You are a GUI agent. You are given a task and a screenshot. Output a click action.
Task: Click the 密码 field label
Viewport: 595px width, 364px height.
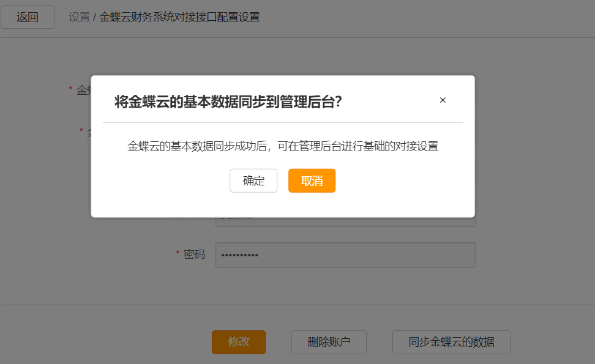194,254
